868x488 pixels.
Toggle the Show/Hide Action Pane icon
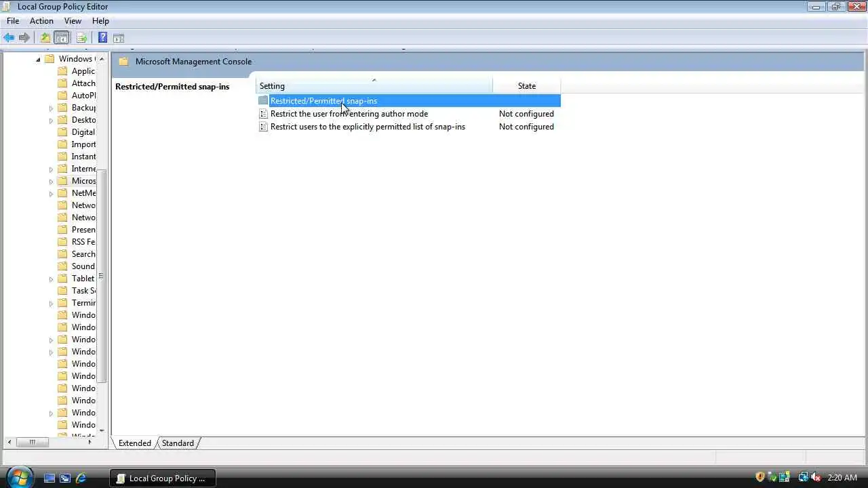tap(119, 38)
